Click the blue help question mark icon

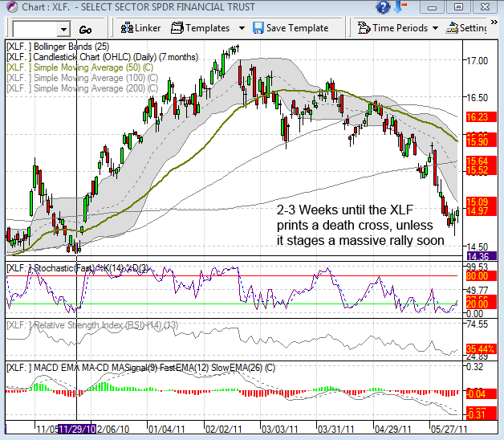383,7
